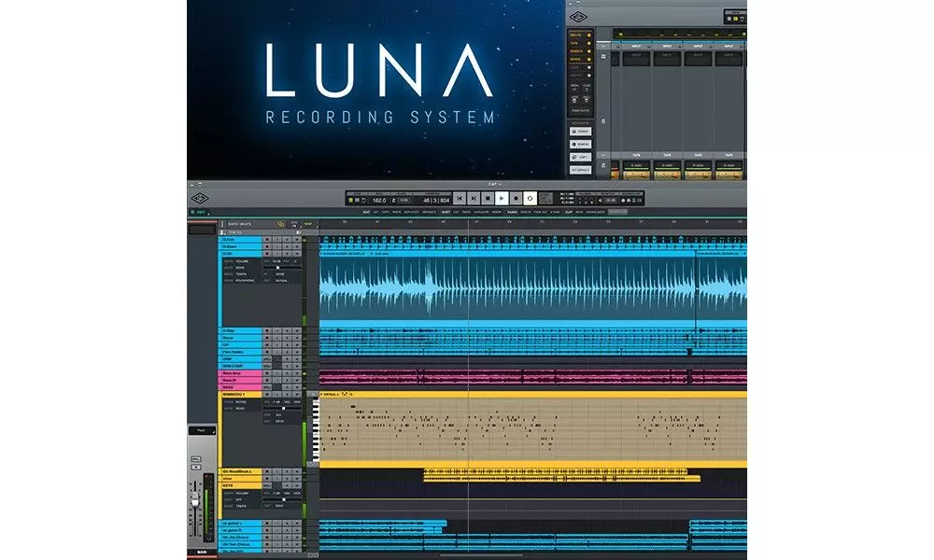Toggle the link icon beside BARS / BEATS
The image size is (934, 560).
tap(281, 224)
